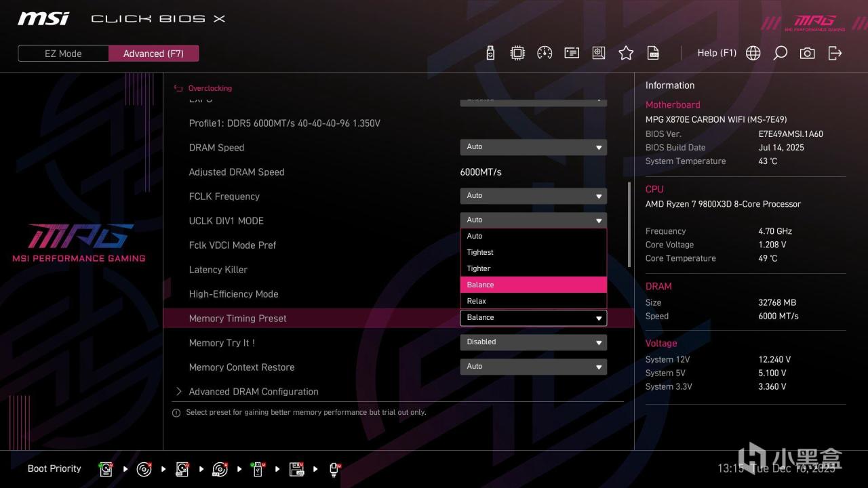Open search with the magnifier icon
868x488 pixels.
point(780,53)
